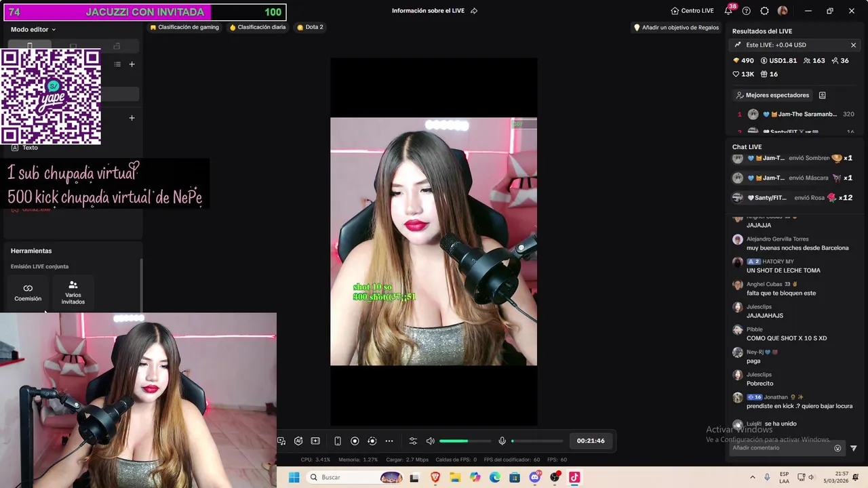Open the profile avatar menu
Viewport: 868px width, 488px height.
pos(783,11)
